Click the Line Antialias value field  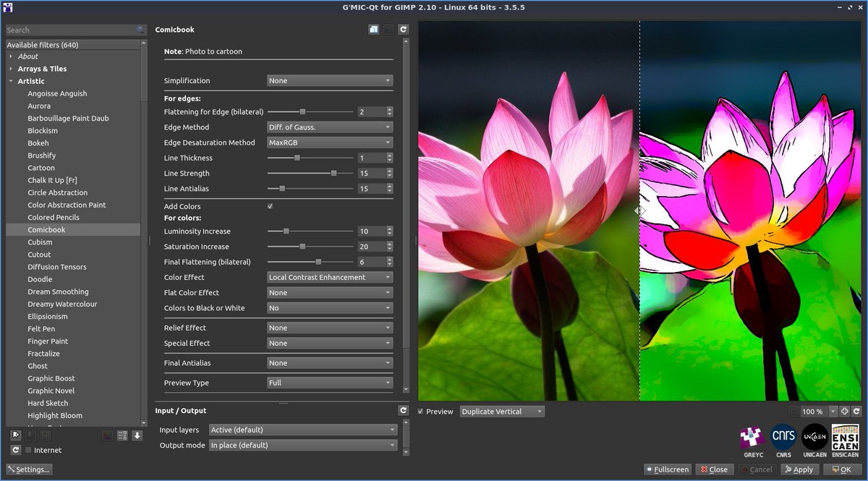(x=371, y=189)
